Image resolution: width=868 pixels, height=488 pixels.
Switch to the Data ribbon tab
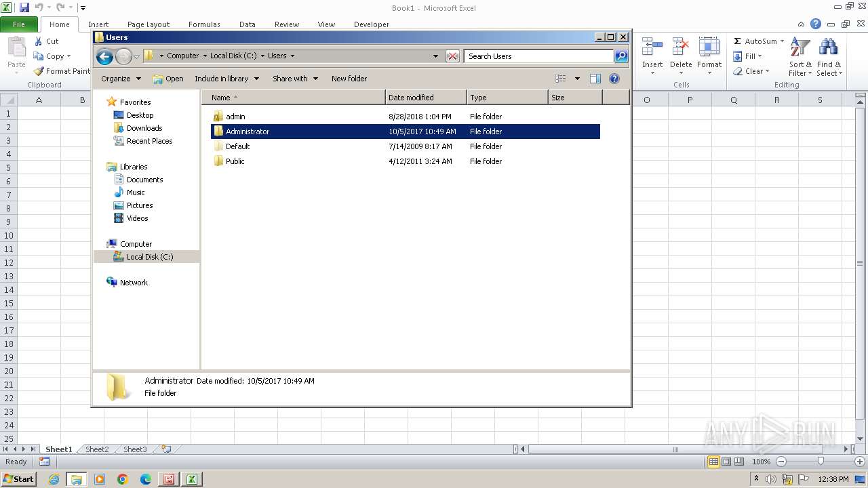pos(248,24)
